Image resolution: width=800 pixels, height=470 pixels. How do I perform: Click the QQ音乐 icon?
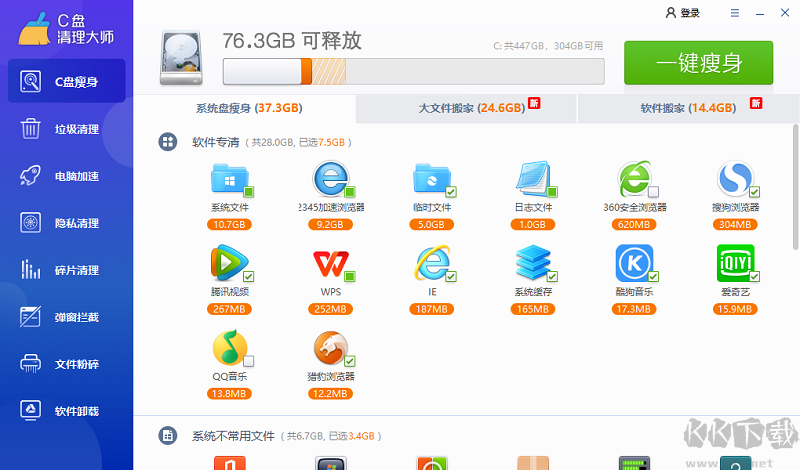(x=230, y=348)
